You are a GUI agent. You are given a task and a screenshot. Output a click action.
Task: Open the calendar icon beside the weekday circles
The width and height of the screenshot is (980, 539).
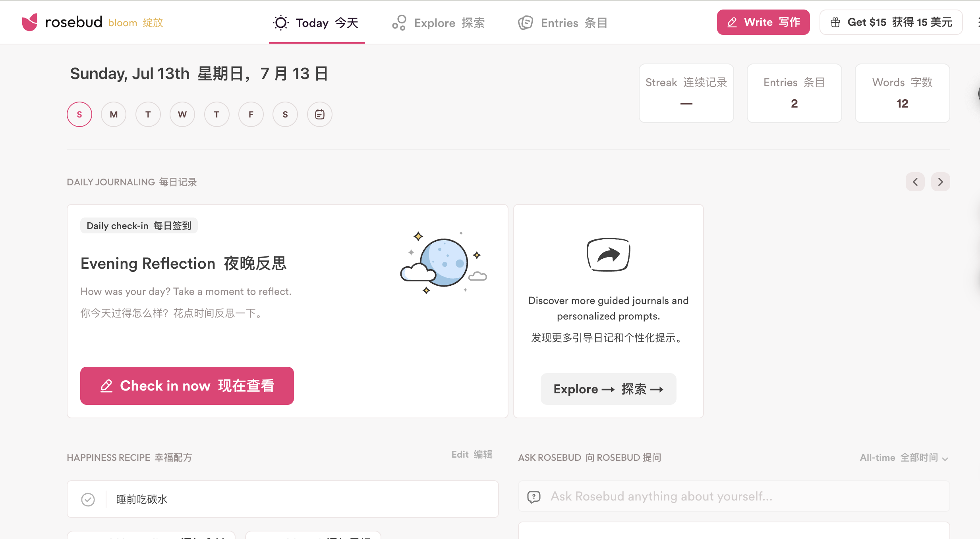319,114
